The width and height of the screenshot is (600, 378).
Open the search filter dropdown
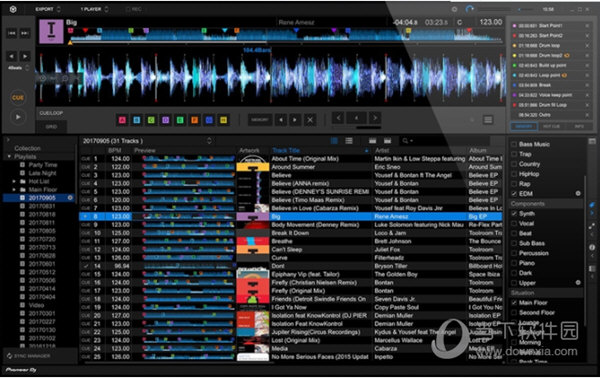(x=408, y=141)
